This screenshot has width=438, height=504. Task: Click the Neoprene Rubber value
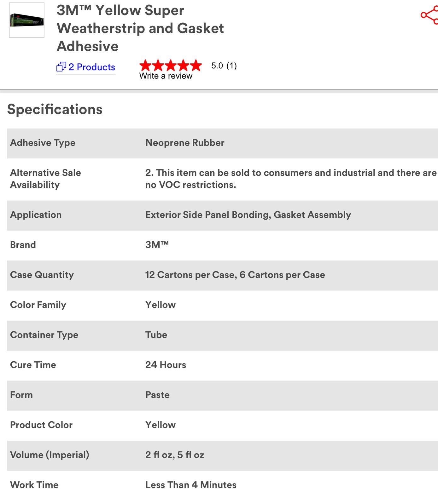[185, 143]
